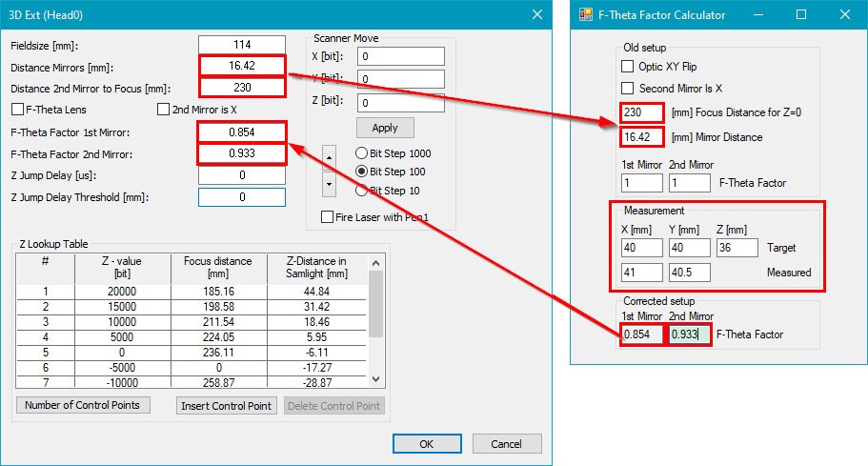868x466 pixels.
Task: Toggle the 2nd Mirror is X checkbox
Action: [163, 110]
